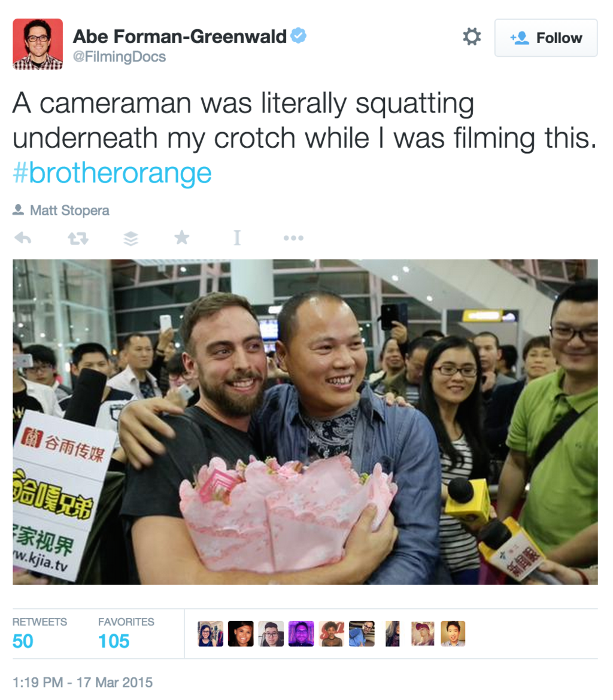Viewport: 613px width, 700px height.
Task: Click the first liker avatar thumbnail
Action: (x=211, y=634)
